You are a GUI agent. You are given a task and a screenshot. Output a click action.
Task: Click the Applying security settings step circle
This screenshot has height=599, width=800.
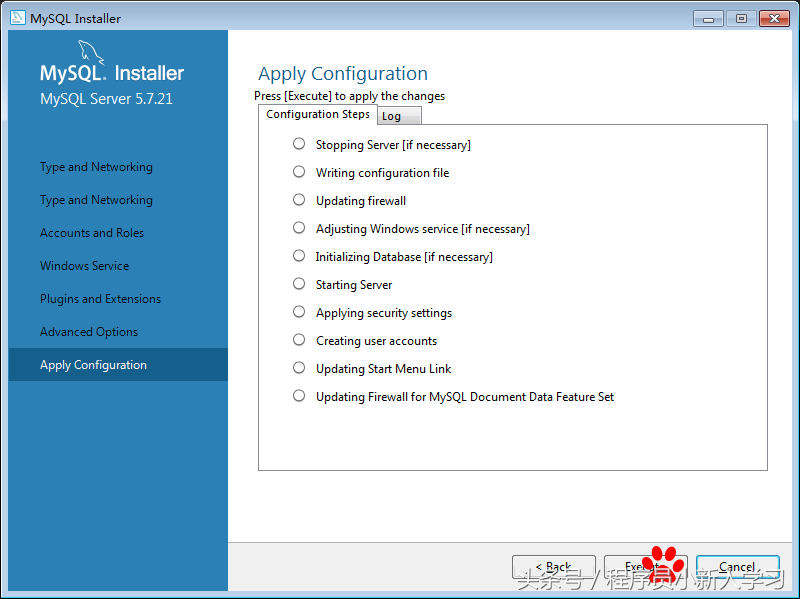click(x=299, y=312)
